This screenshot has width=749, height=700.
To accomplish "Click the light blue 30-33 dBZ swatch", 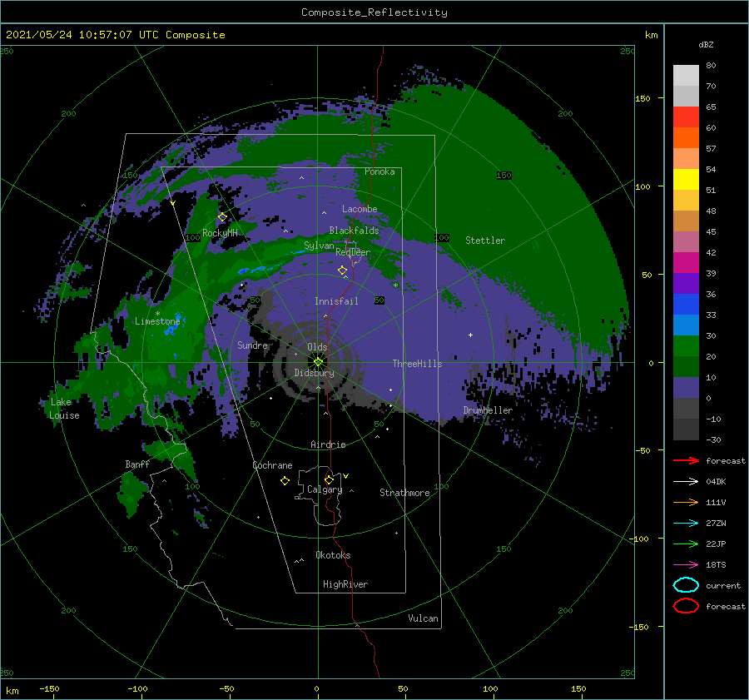I will pyautogui.click(x=686, y=325).
